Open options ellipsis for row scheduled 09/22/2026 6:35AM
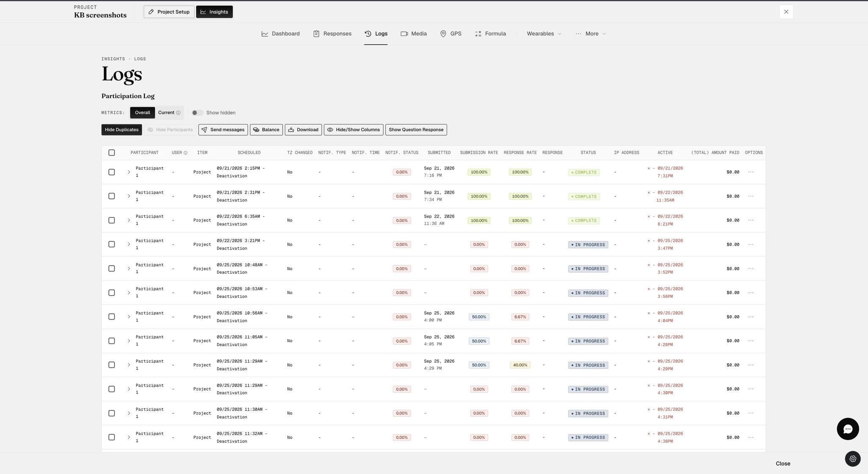This screenshot has height=474, width=868. [751, 220]
